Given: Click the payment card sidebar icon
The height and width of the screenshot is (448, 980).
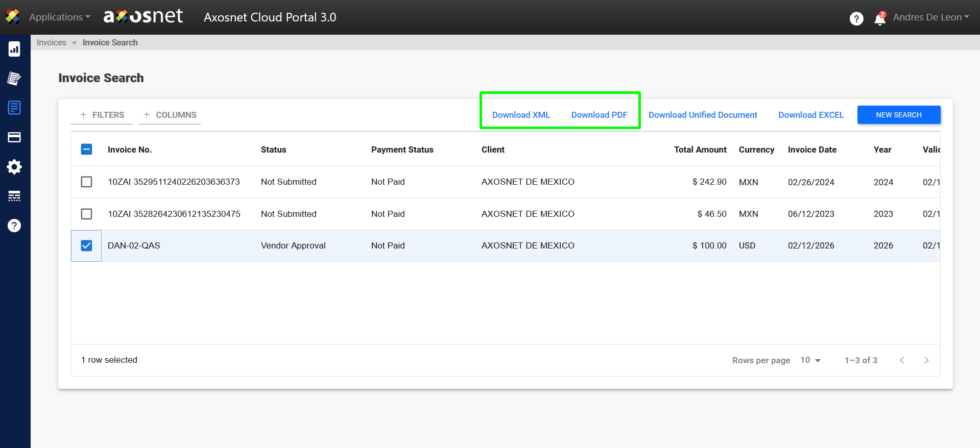Looking at the screenshot, I should (14, 137).
